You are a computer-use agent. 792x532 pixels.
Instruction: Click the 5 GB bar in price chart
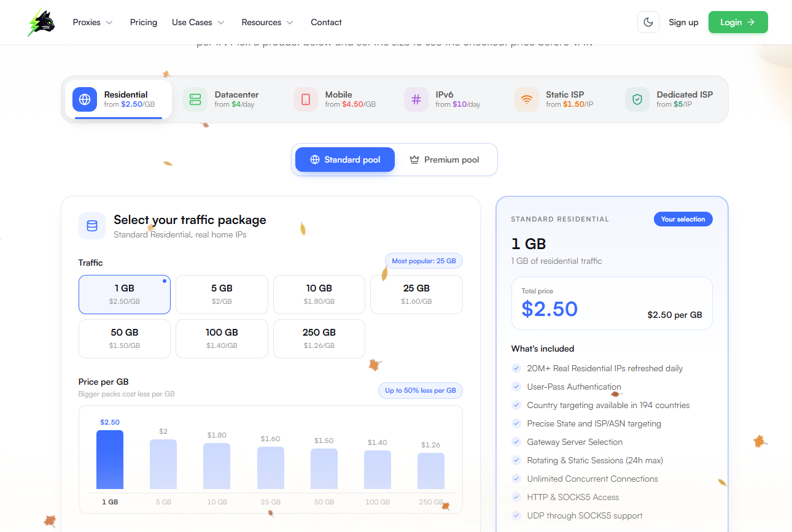163,464
